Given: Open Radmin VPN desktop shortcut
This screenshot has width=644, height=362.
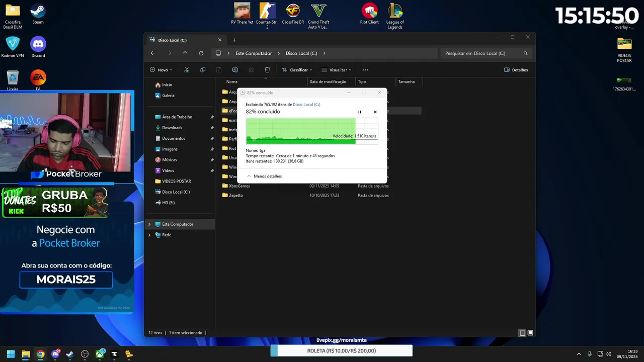Looking at the screenshot, I should coord(13,47).
